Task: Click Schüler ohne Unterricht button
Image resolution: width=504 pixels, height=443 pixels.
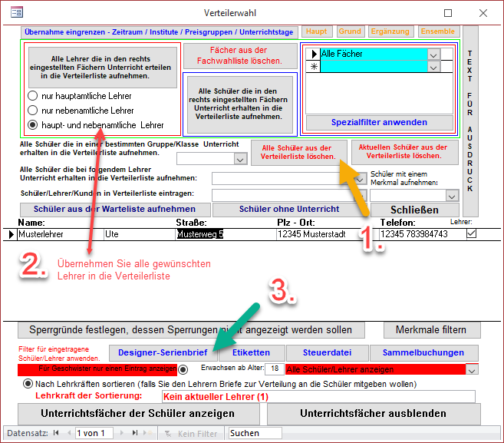Action: click(x=289, y=210)
